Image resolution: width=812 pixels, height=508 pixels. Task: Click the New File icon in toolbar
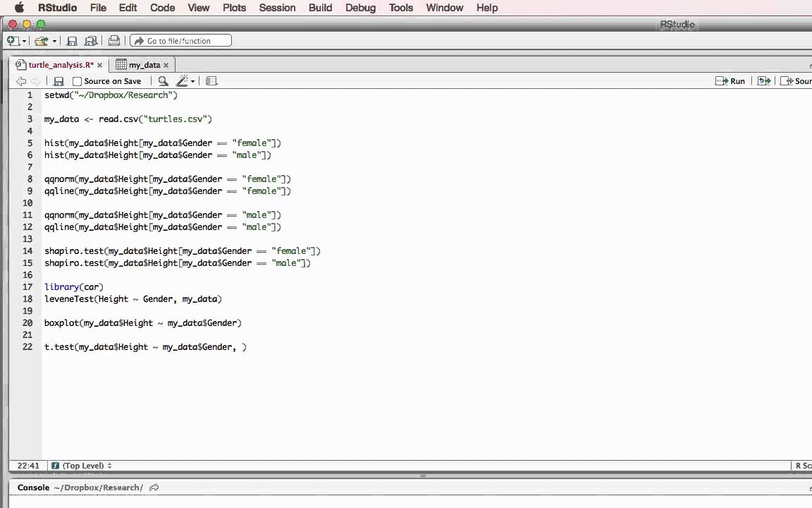[x=13, y=41]
